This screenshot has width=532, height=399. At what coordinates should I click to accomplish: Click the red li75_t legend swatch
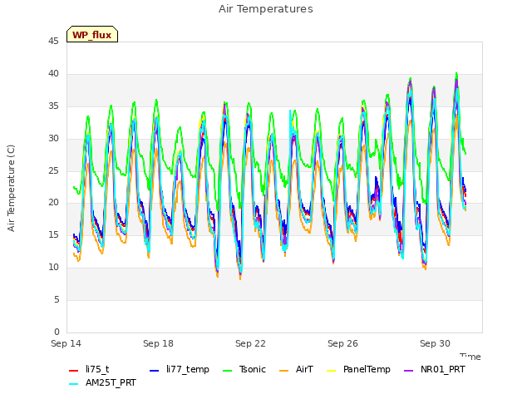(x=74, y=371)
